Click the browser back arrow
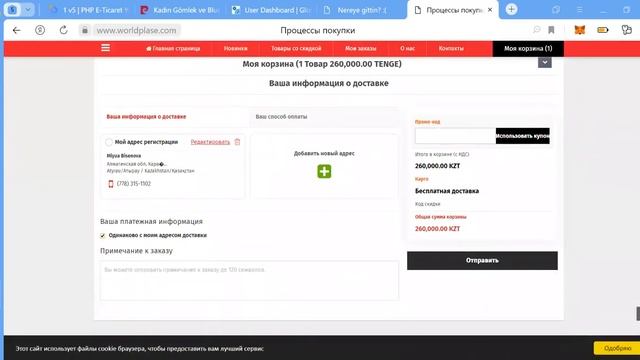This screenshot has width=640, height=360. [x=16, y=30]
